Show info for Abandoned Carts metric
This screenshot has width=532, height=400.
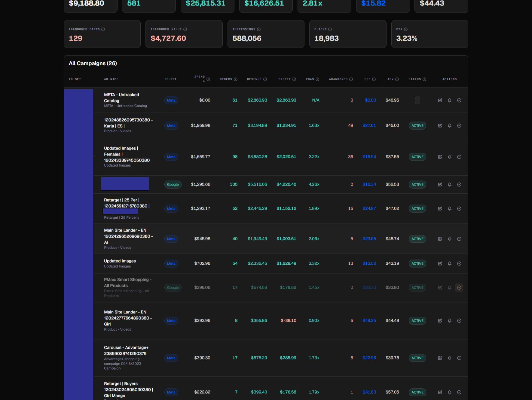coord(103,29)
